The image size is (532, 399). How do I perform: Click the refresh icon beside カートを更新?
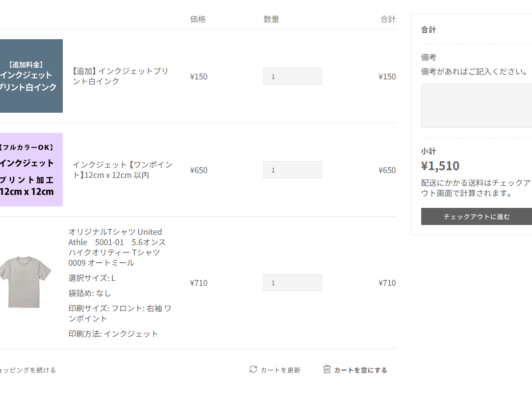click(253, 369)
